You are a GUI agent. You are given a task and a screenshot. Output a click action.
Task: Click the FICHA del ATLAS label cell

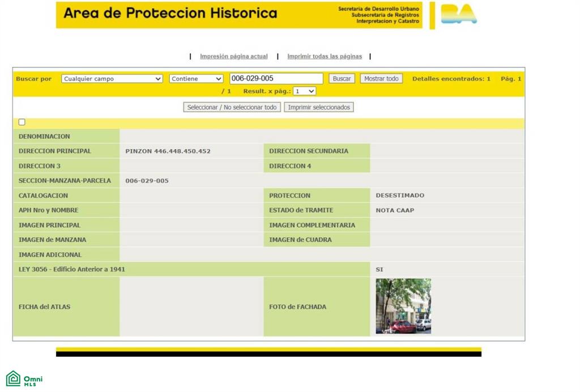(67, 306)
